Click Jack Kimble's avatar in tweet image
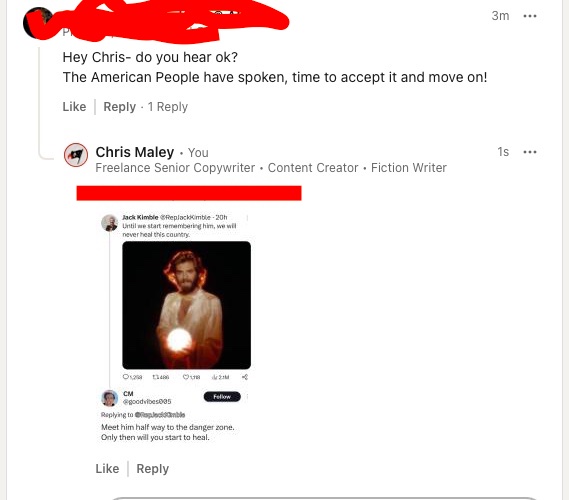This screenshot has height=500, width=569. coord(109,222)
